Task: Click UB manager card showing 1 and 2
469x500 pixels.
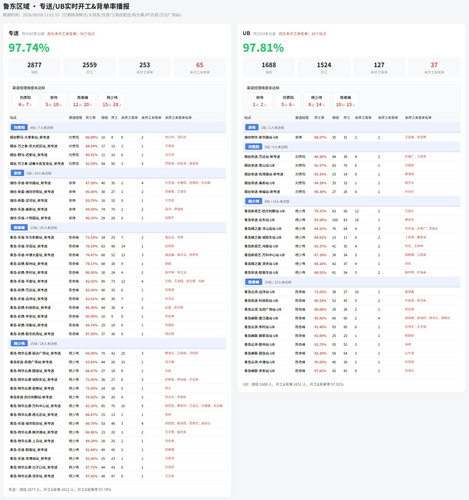Action: (x=260, y=101)
